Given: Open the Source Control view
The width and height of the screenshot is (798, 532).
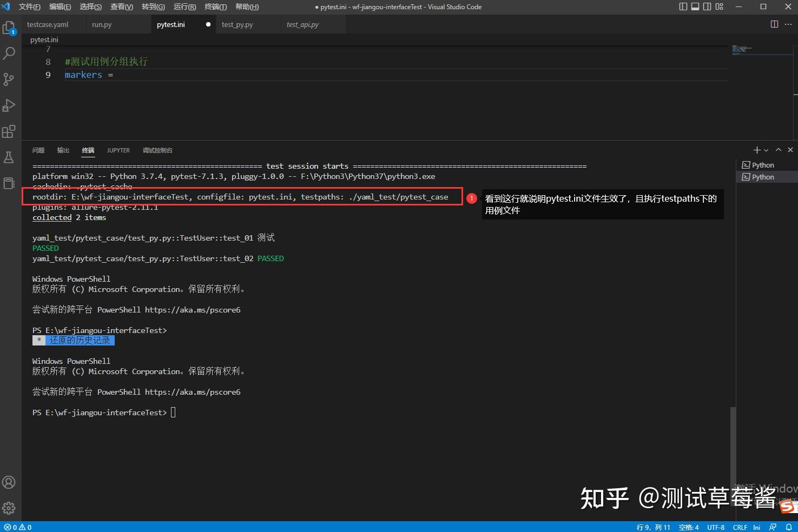Looking at the screenshot, I should [9, 79].
